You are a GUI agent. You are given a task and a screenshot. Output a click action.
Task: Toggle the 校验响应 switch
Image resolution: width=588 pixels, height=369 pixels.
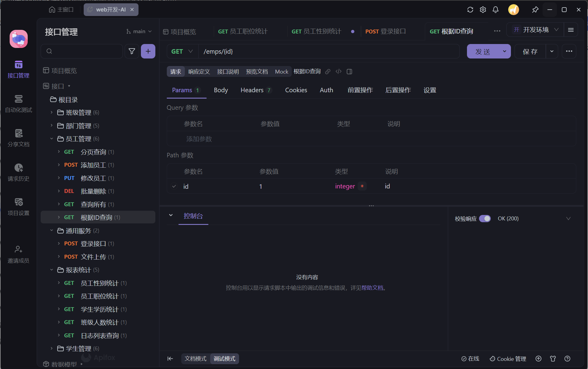click(x=485, y=219)
